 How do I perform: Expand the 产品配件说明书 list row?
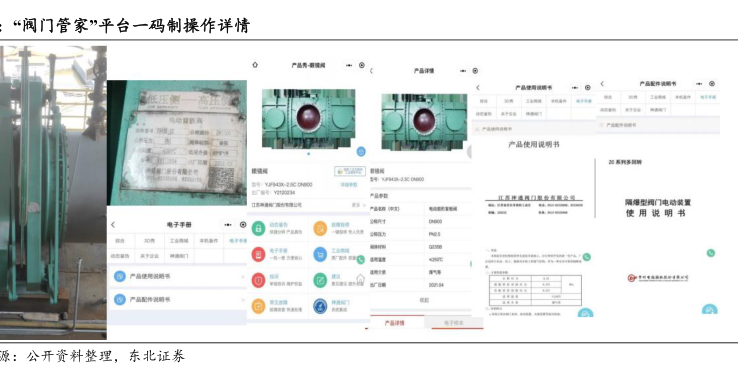tap(178, 299)
